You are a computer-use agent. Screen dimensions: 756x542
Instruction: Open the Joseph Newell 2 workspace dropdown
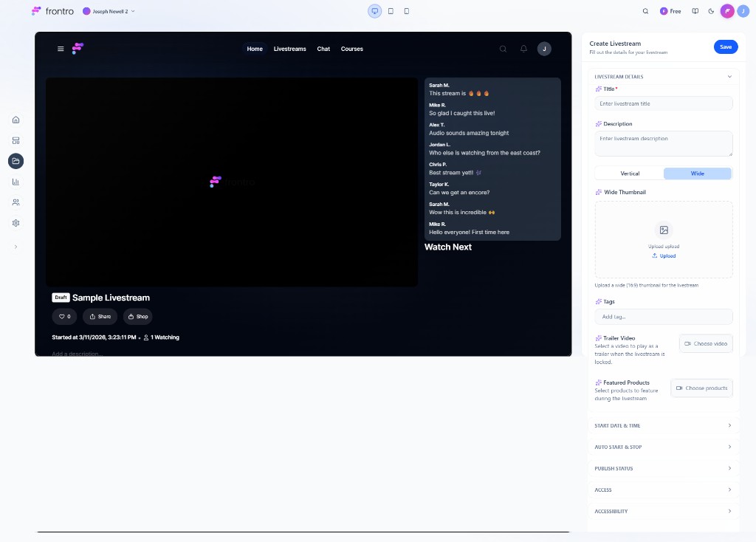point(109,11)
